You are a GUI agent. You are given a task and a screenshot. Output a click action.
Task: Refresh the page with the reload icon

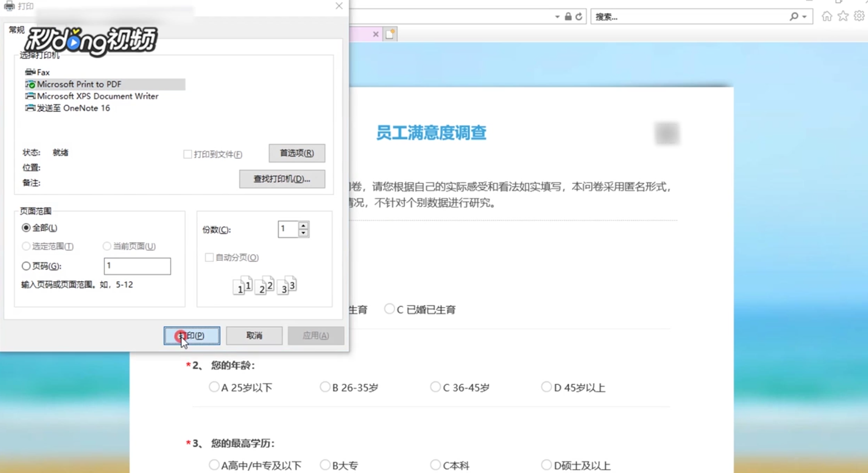pyautogui.click(x=578, y=16)
